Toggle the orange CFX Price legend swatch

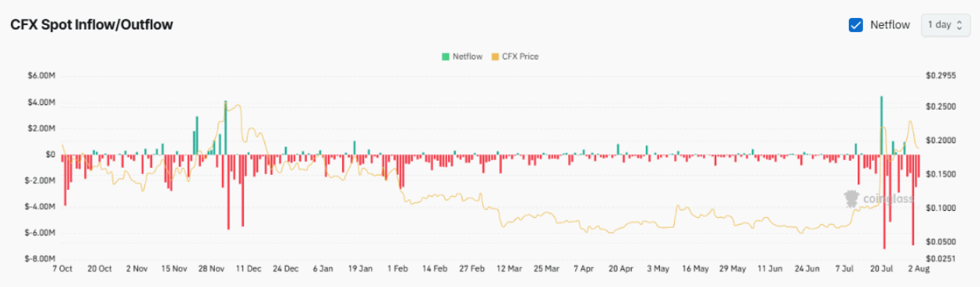494,56
